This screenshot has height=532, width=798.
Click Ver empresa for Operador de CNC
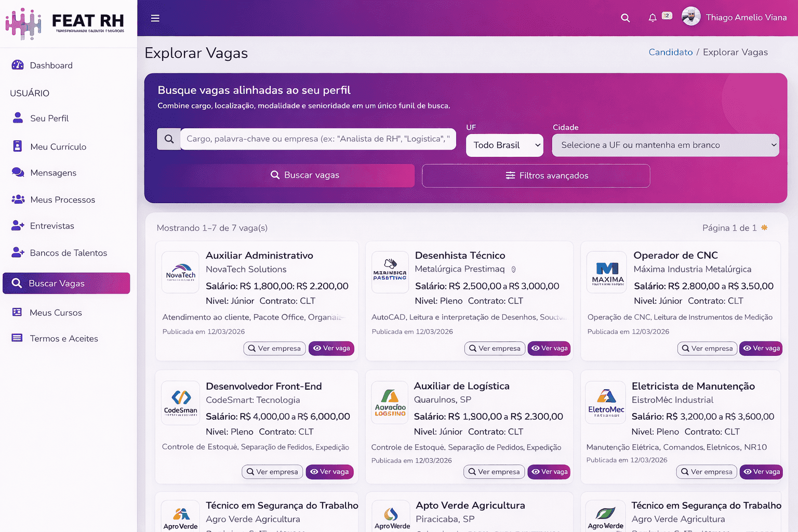click(707, 349)
